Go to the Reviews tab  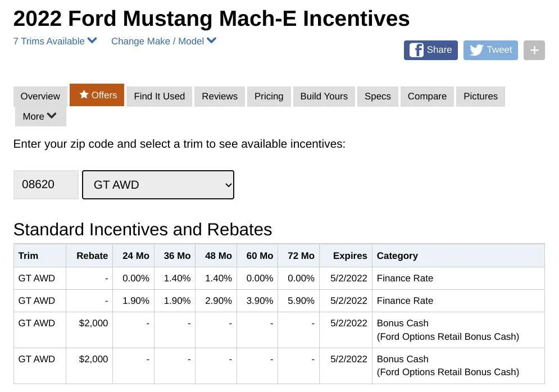pyautogui.click(x=220, y=96)
